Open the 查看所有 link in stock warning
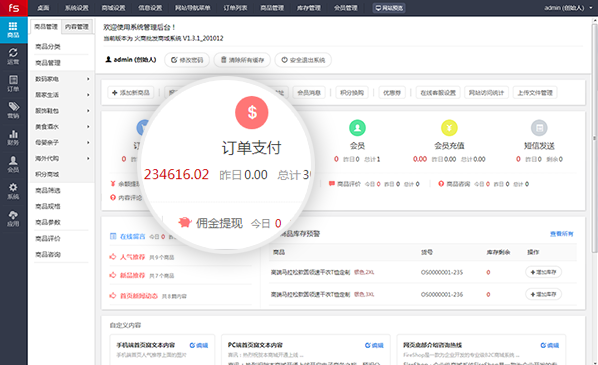This screenshot has width=598, height=365. click(561, 234)
